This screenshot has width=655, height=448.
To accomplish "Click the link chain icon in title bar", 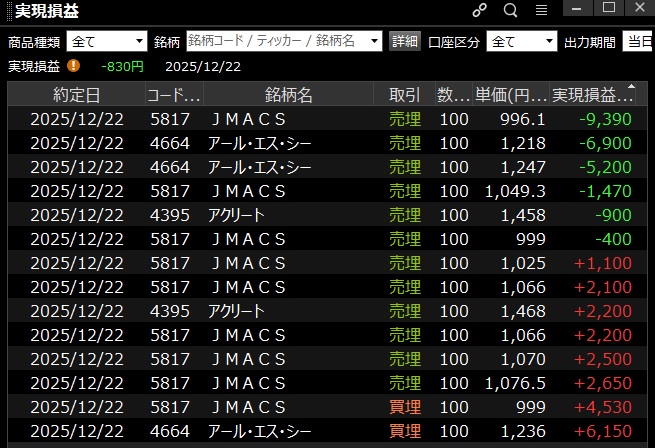I will click(479, 10).
